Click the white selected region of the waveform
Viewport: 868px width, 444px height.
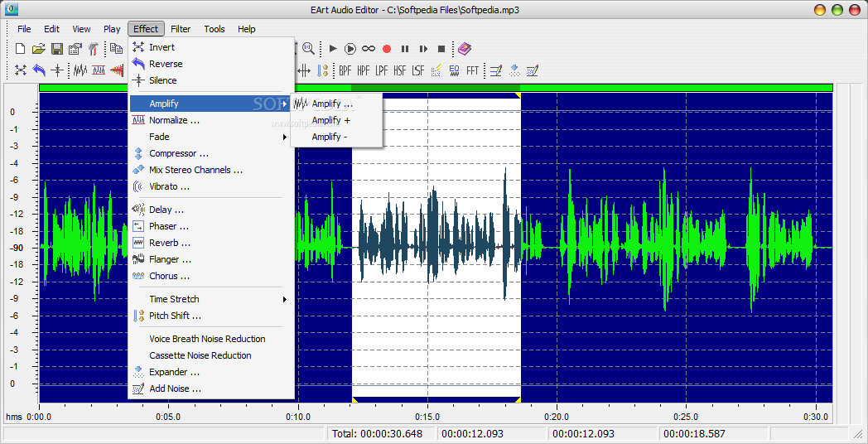(x=436, y=248)
